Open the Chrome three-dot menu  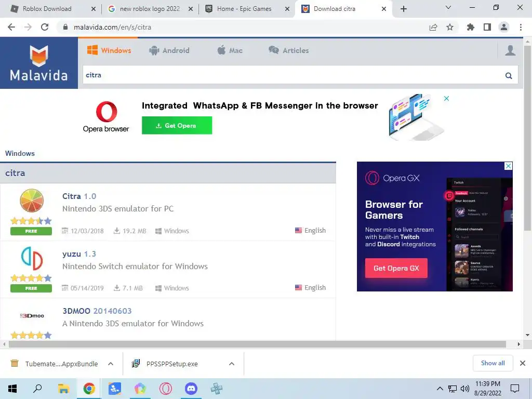521,27
